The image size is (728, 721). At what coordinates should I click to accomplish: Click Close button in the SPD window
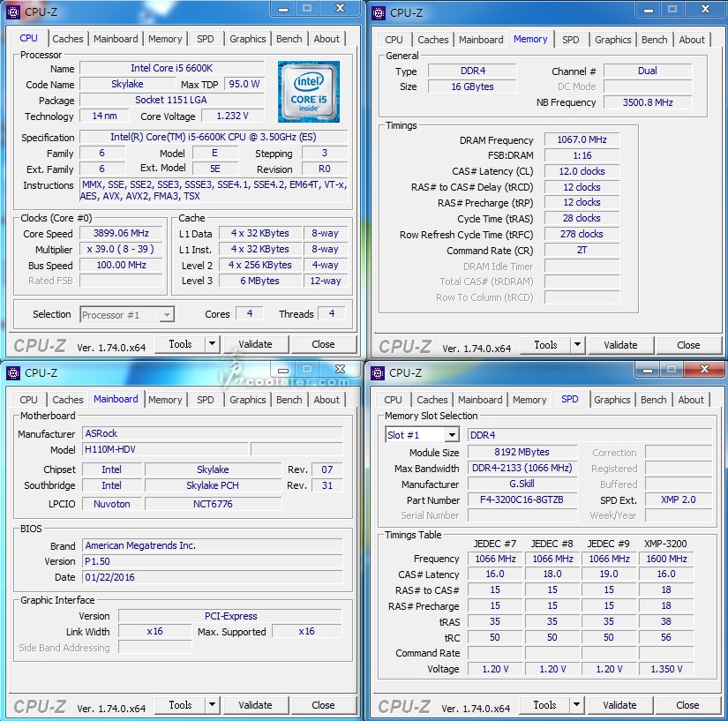click(x=687, y=705)
